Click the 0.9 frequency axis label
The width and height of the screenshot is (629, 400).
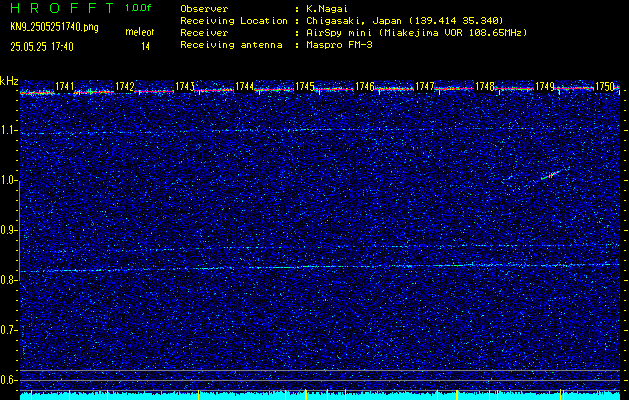tap(9, 230)
